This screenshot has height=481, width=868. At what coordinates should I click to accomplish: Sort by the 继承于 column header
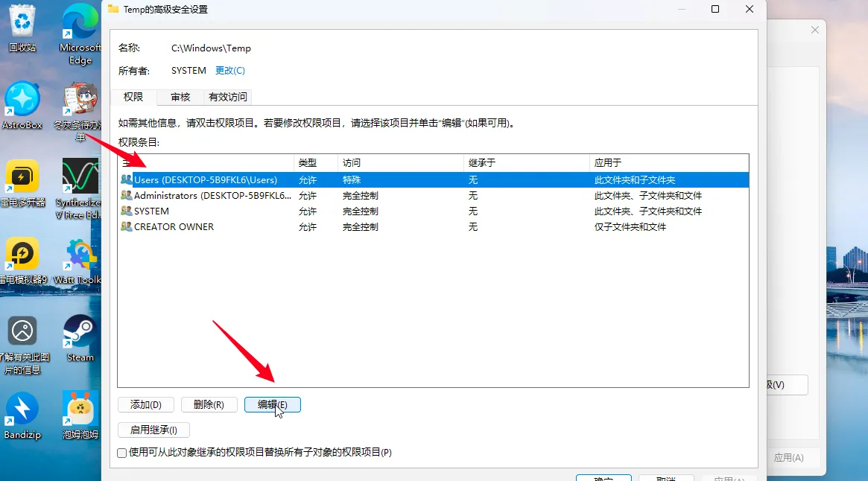click(525, 162)
